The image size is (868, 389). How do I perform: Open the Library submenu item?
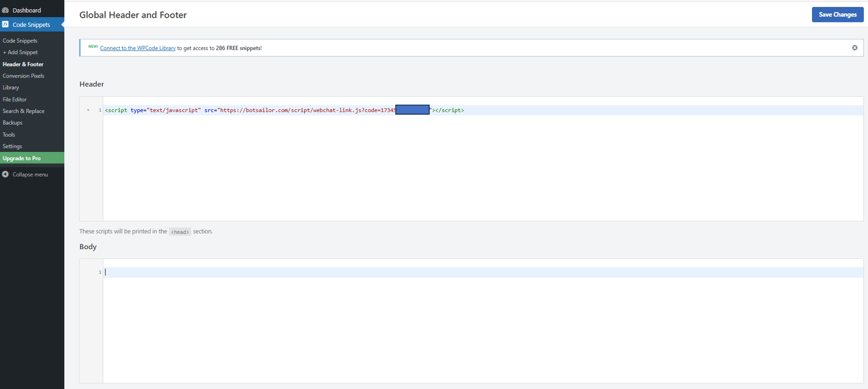(x=11, y=88)
